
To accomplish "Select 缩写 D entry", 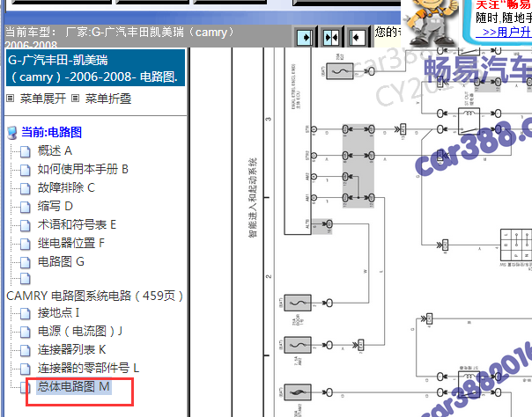I will pos(55,206).
